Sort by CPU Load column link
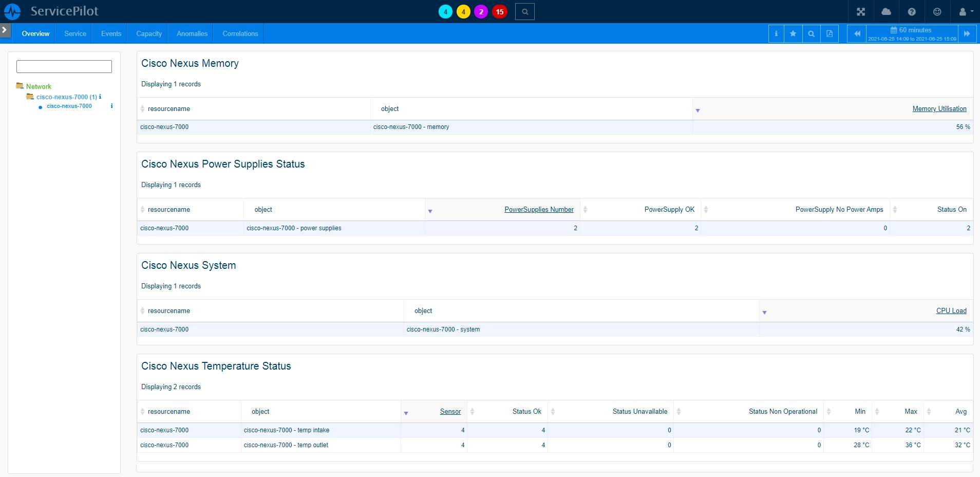This screenshot has height=477, width=980. pyautogui.click(x=951, y=310)
